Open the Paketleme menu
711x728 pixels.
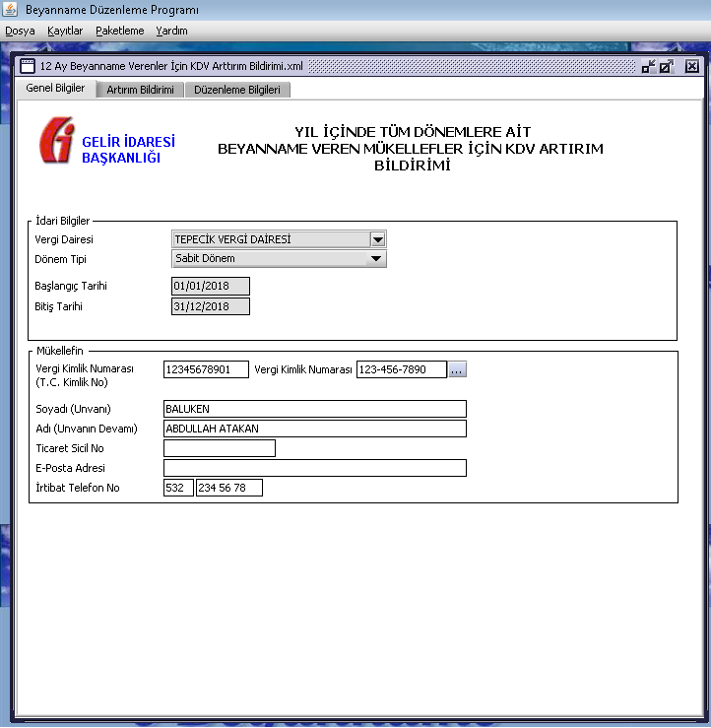pyautogui.click(x=120, y=32)
